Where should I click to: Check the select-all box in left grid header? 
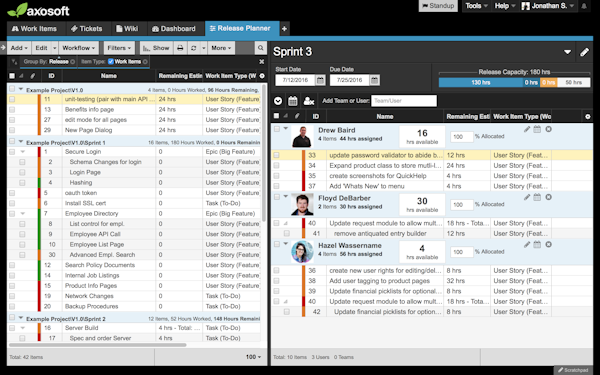tap(12, 76)
